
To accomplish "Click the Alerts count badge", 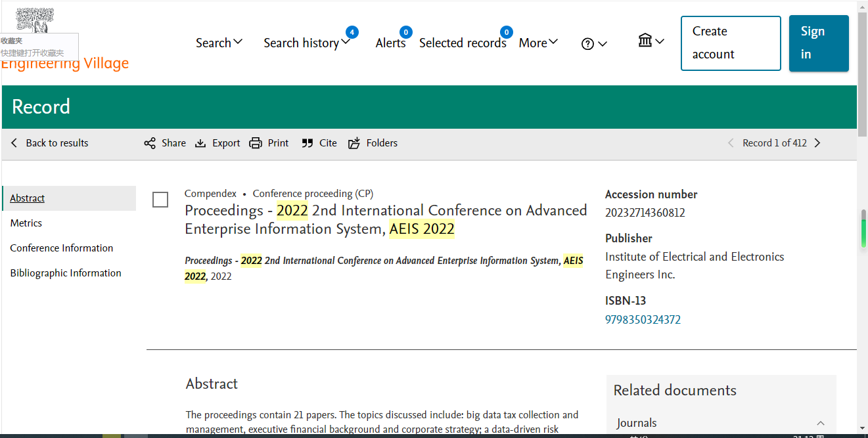I will point(406,32).
